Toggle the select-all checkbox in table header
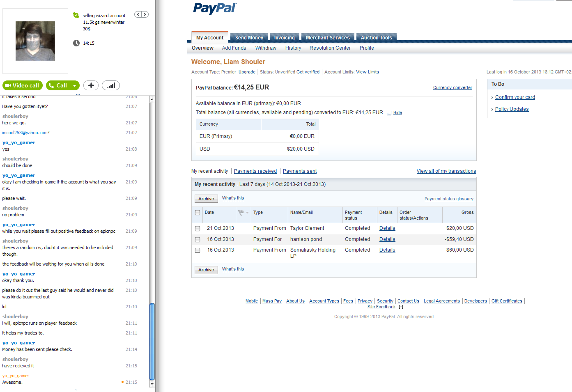 point(198,213)
